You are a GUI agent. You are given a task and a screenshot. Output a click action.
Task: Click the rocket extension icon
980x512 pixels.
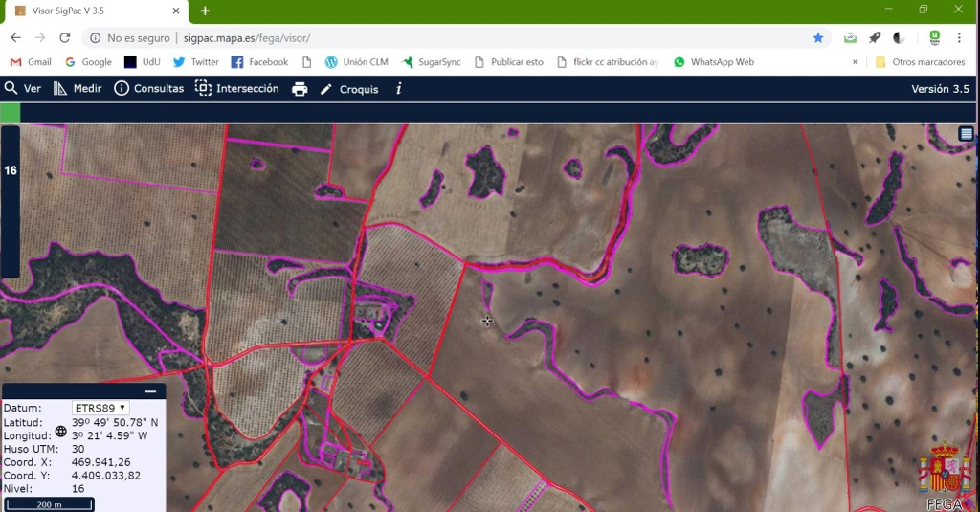(x=874, y=38)
